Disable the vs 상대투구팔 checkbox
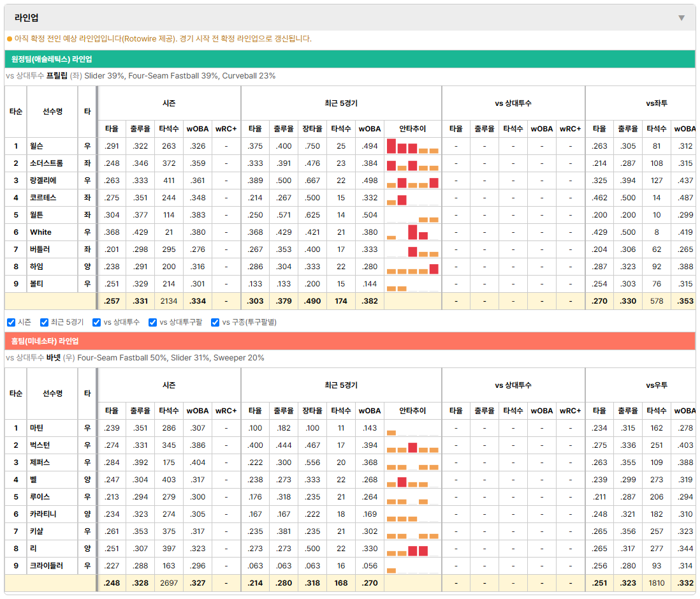This screenshot has height=599, width=700. (152, 323)
